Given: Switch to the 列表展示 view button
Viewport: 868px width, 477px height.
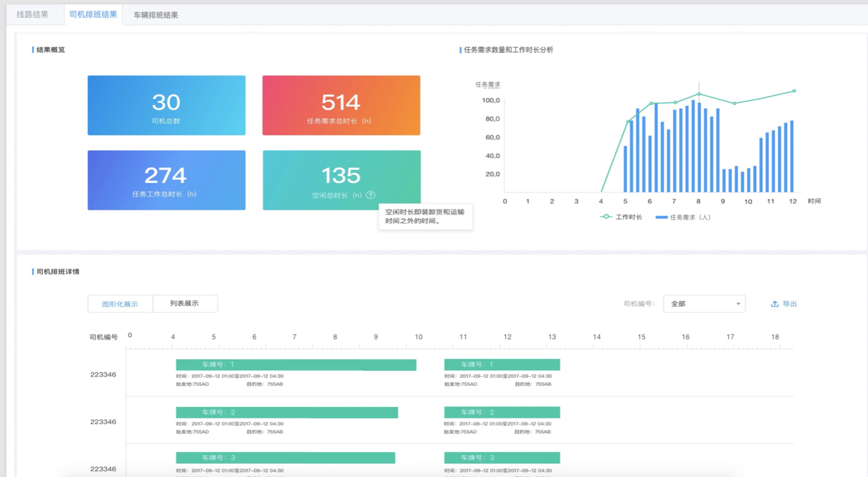Looking at the screenshot, I should tap(185, 304).
